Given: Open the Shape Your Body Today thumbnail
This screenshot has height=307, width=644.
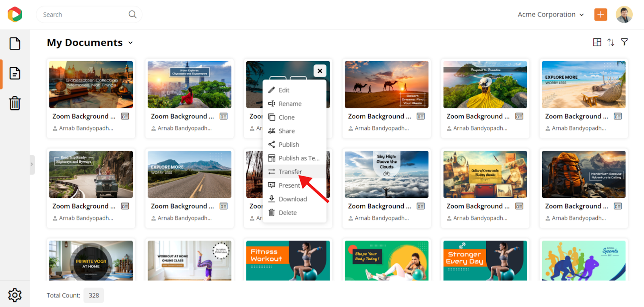Looking at the screenshot, I should coord(386,261).
